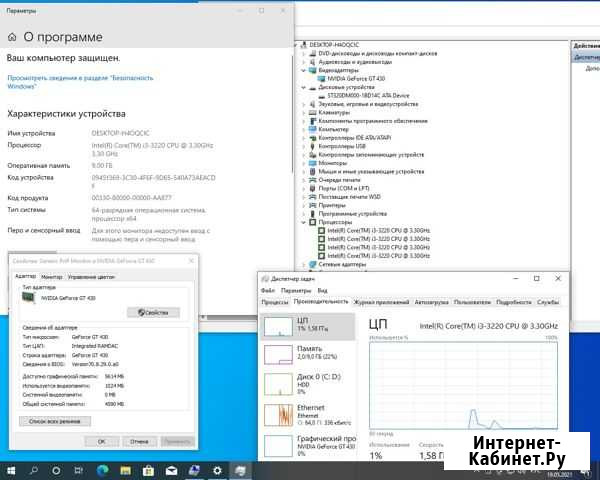The image size is (600, 480).
Task: Open the Вид menu in Task Manager
Action: pyautogui.click(x=323, y=291)
